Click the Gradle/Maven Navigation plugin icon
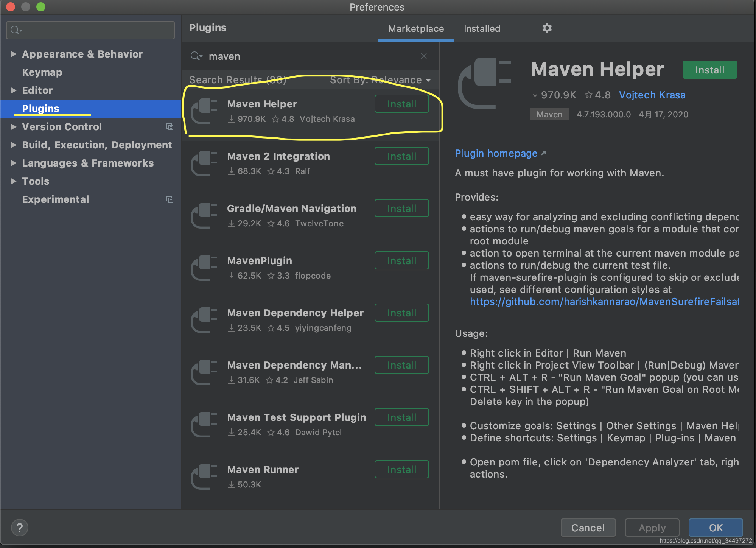Screen dimensions: 756x548 204,216
